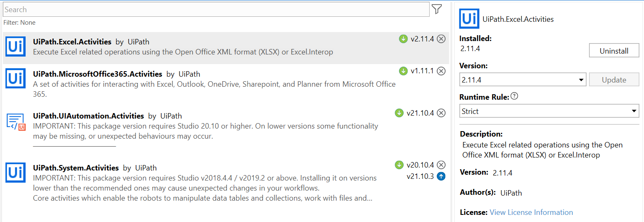This screenshot has height=222, width=644.
Task: Remove UiPath.System.Activities via its X icon
Action: coord(441,165)
